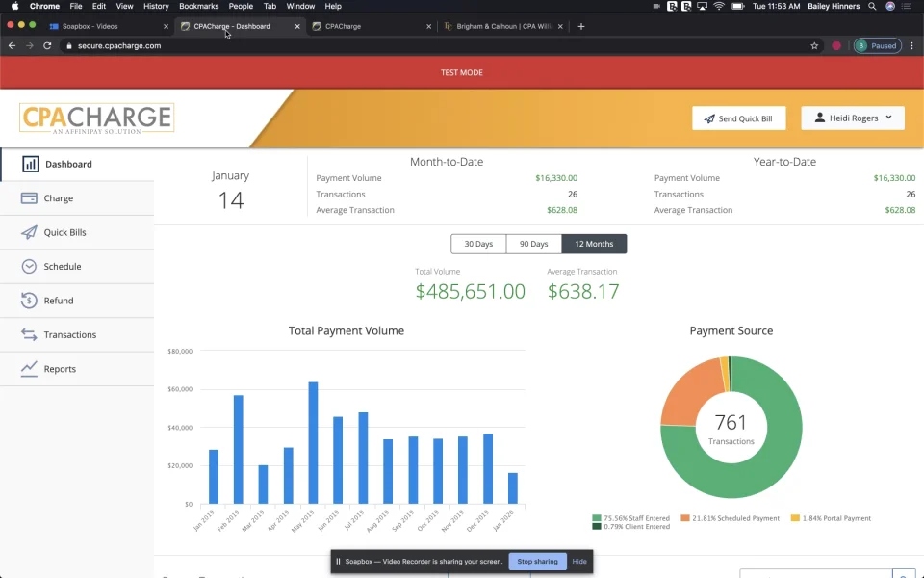Image resolution: width=924 pixels, height=578 pixels.
Task: Click the Jan 2020 chart bar
Action: tap(513, 488)
